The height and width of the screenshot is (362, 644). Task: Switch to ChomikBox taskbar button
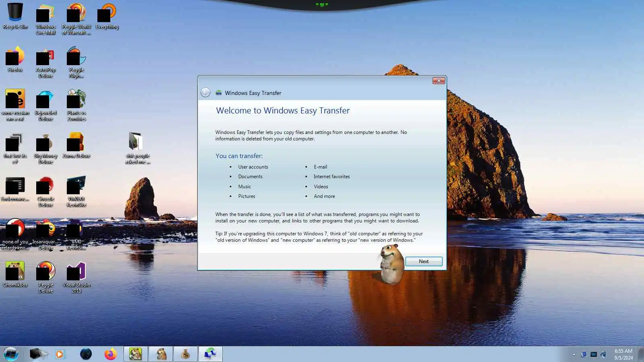click(136, 354)
